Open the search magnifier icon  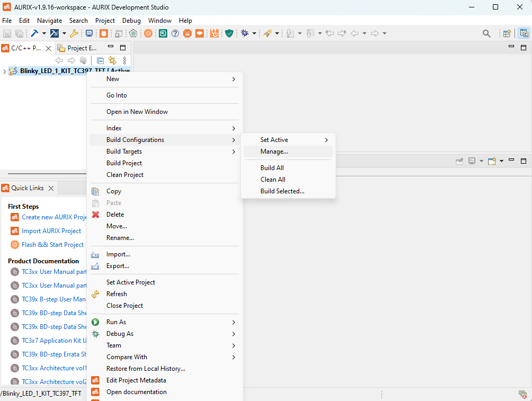point(486,33)
